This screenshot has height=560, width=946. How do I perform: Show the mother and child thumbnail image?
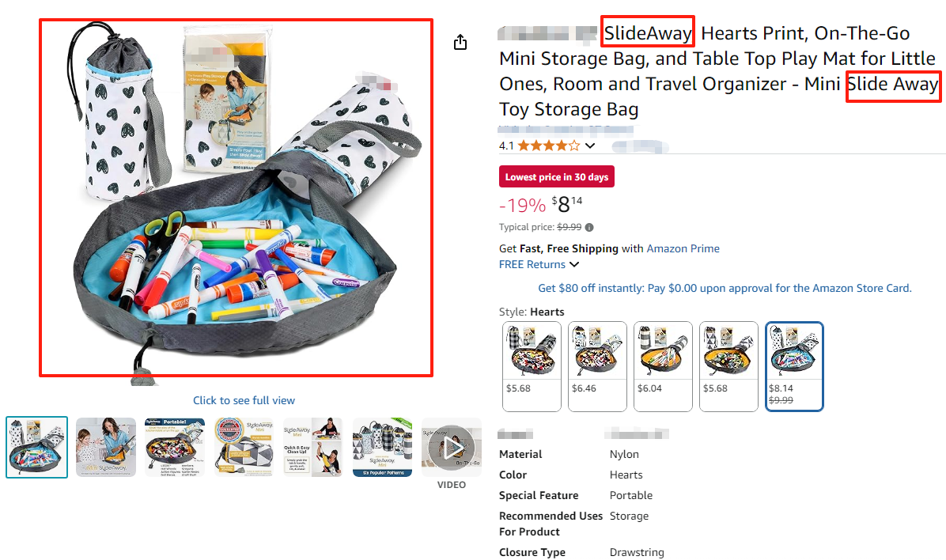[106, 448]
